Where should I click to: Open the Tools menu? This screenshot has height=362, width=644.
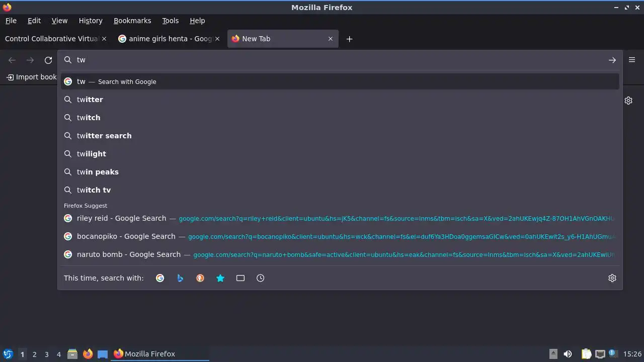point(170,21)
